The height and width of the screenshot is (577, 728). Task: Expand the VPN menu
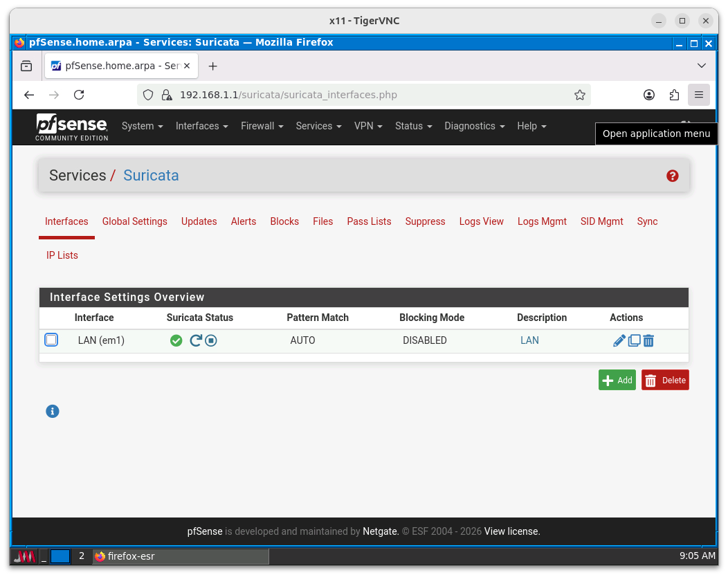click(x=368, y=127)
